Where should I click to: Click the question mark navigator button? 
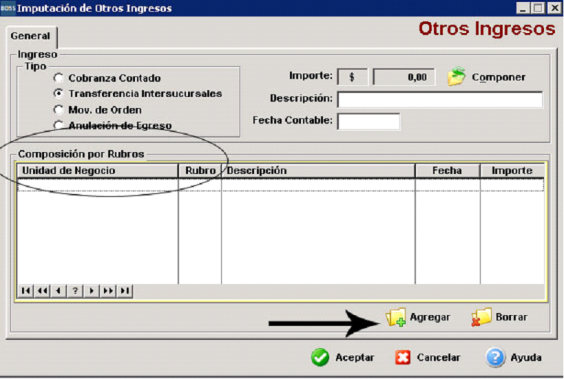[x=75, y=291]
